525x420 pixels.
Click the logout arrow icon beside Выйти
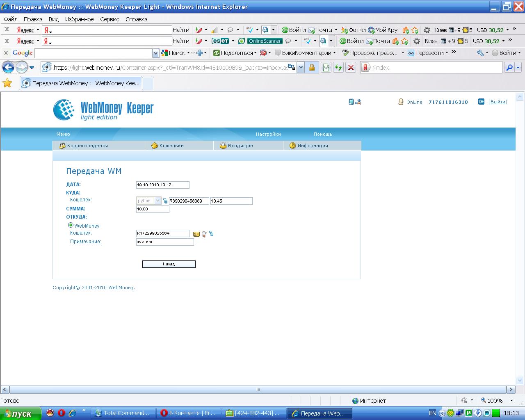click(481, 102)
